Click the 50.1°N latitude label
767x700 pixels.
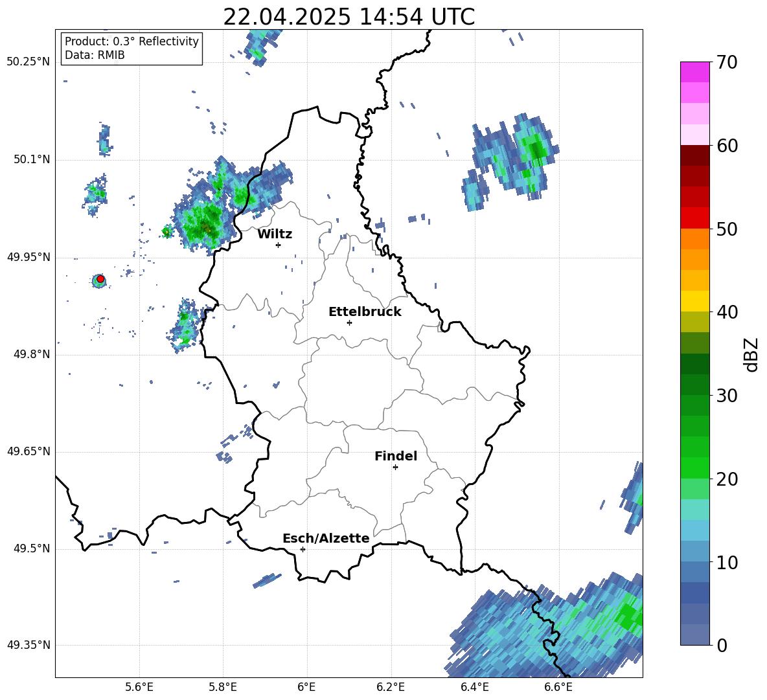tap(31, 160)
